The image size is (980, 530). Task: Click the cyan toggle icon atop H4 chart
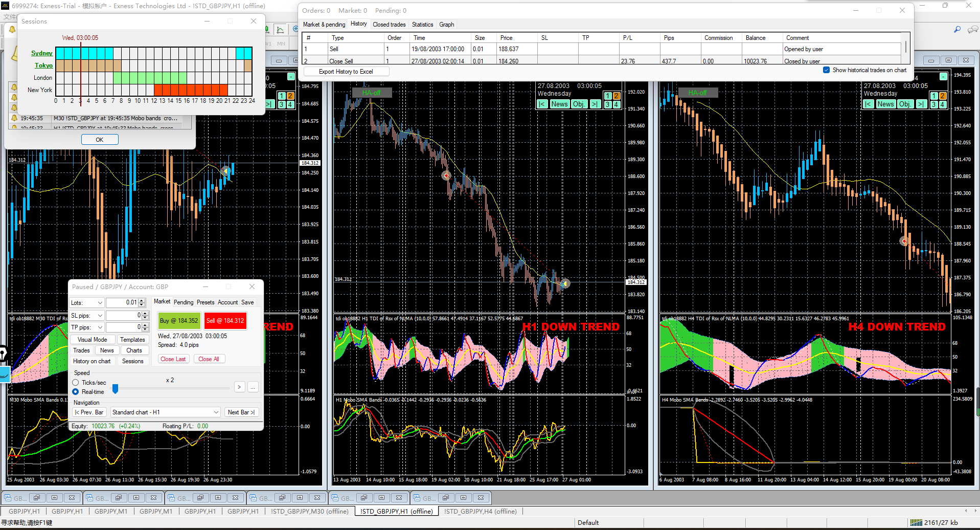coord(944,77)
